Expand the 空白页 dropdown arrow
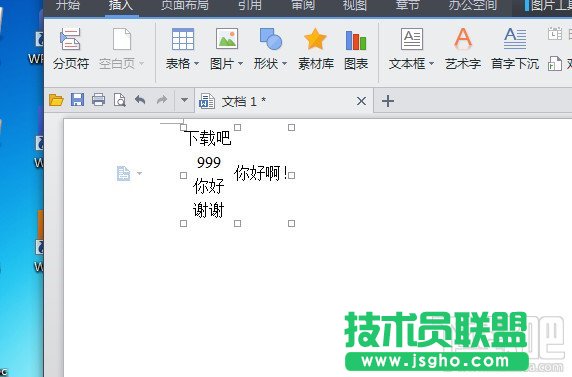 [142, 64]
